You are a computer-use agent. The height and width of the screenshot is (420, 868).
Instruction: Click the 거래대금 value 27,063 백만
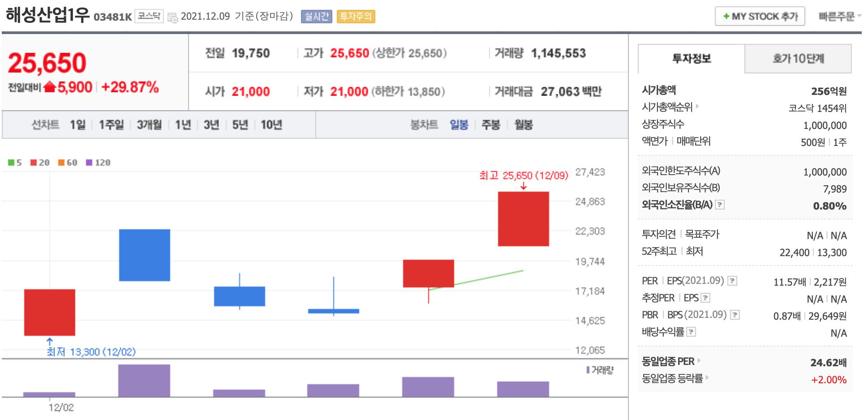[571, 92]
